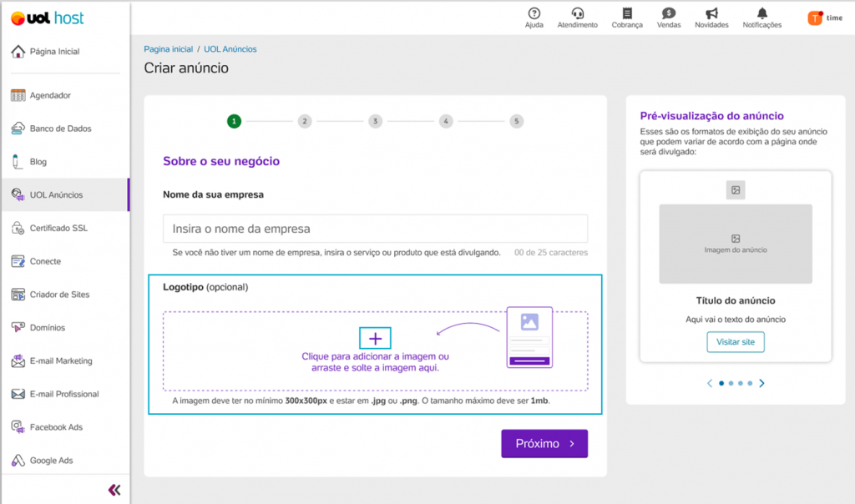Click the plus icon to add logo

tap(375, 338)
